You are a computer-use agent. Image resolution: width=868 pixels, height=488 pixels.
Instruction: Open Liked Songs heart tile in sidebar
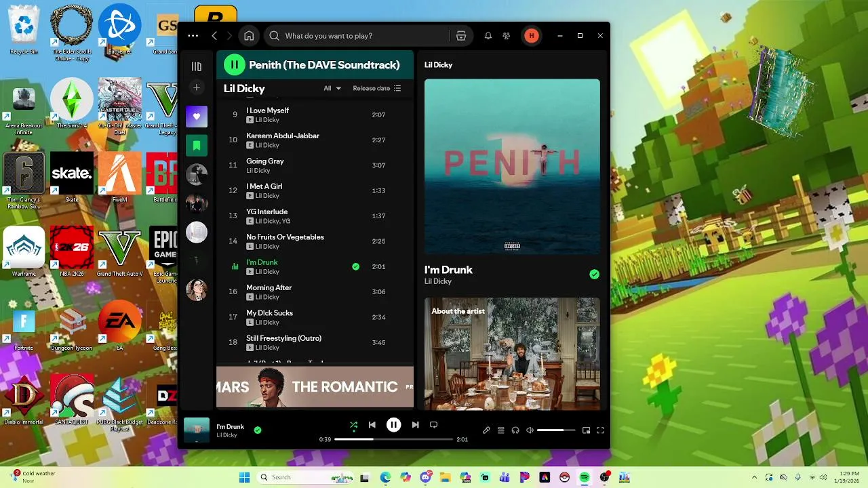tap(197, 117)
